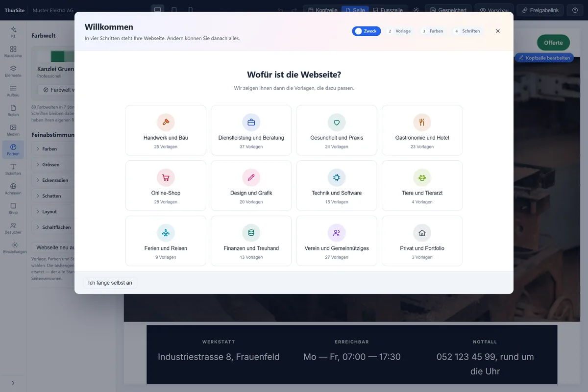
Task: Click the 'Wofür ist die Webseite?' heading
Action: click(x=294, y=75)
